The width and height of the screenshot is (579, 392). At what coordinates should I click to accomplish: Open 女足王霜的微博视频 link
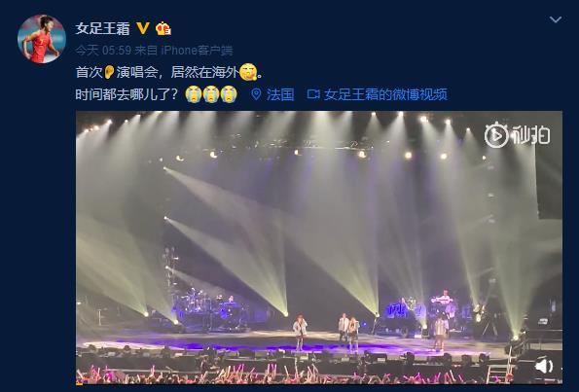[385, 95]
